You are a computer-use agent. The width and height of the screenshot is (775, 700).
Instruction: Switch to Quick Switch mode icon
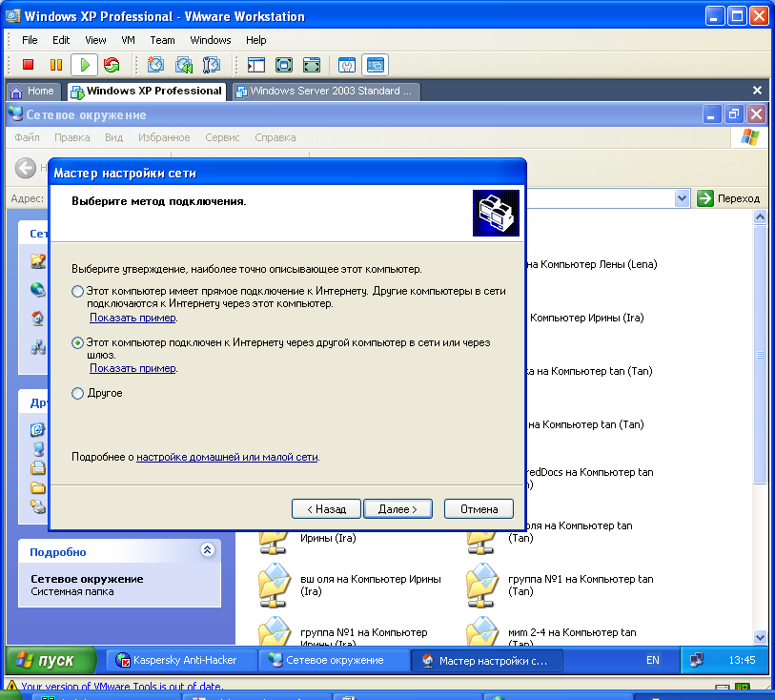pos(284,65)
